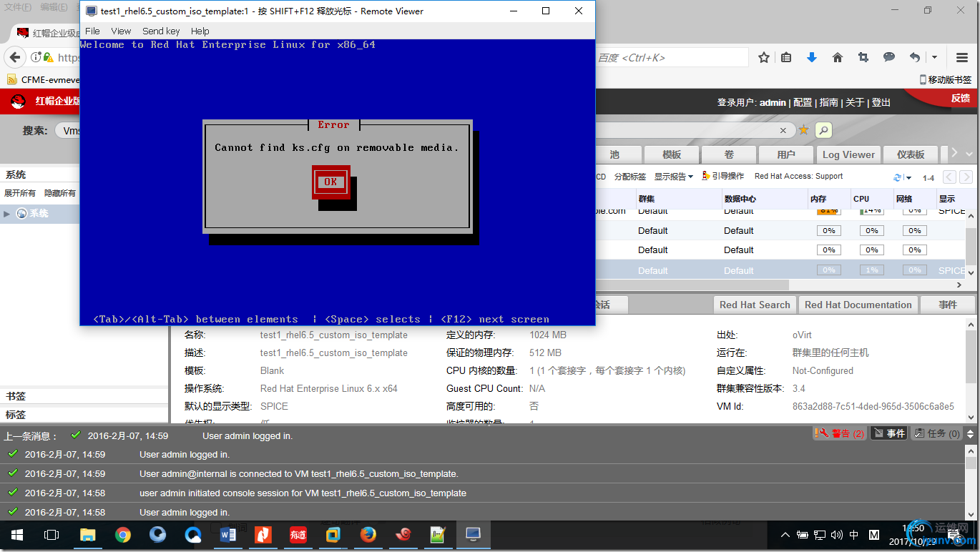The image size is (980, 552).
Task: Click the Baidu search input field
Action: (672, 58)
